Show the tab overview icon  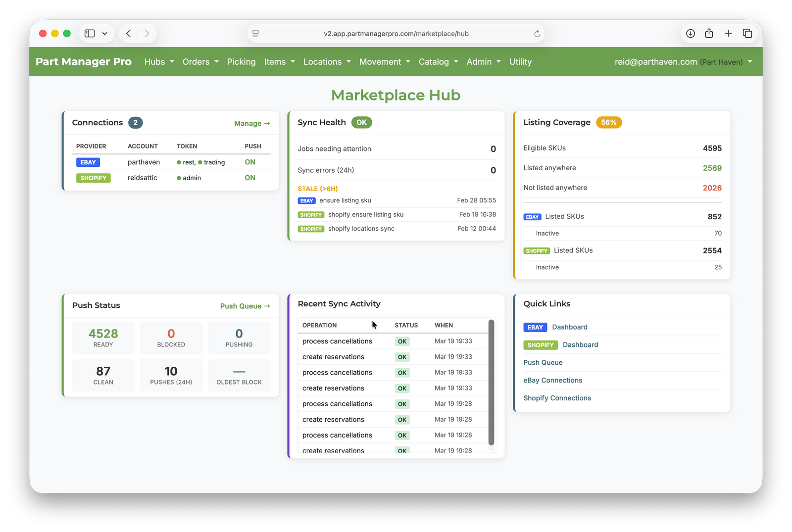(747, 33)
